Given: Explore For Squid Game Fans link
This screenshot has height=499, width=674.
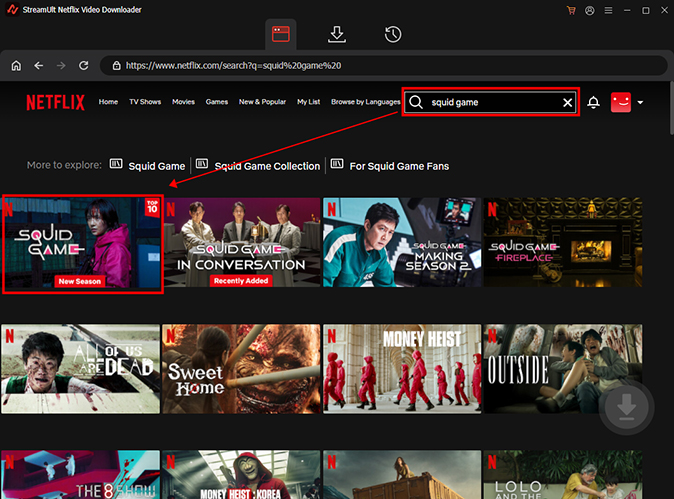Looking at the screenshot, I should point(399,166).
